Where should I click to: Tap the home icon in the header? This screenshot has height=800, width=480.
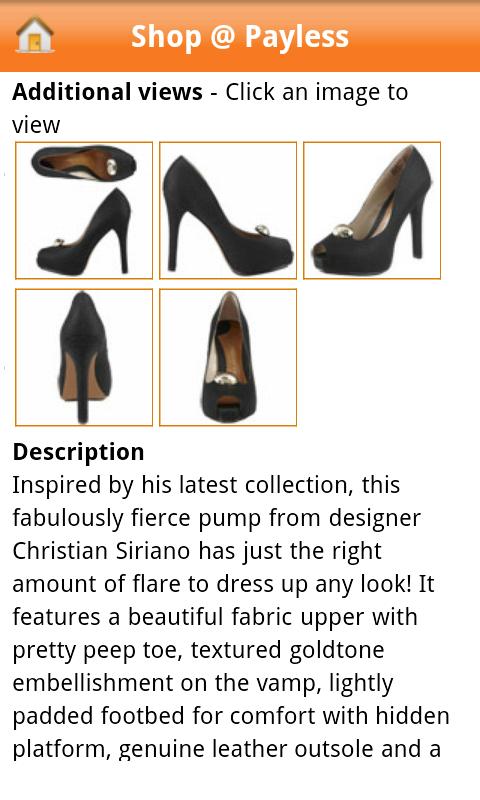tap(35, 35)
